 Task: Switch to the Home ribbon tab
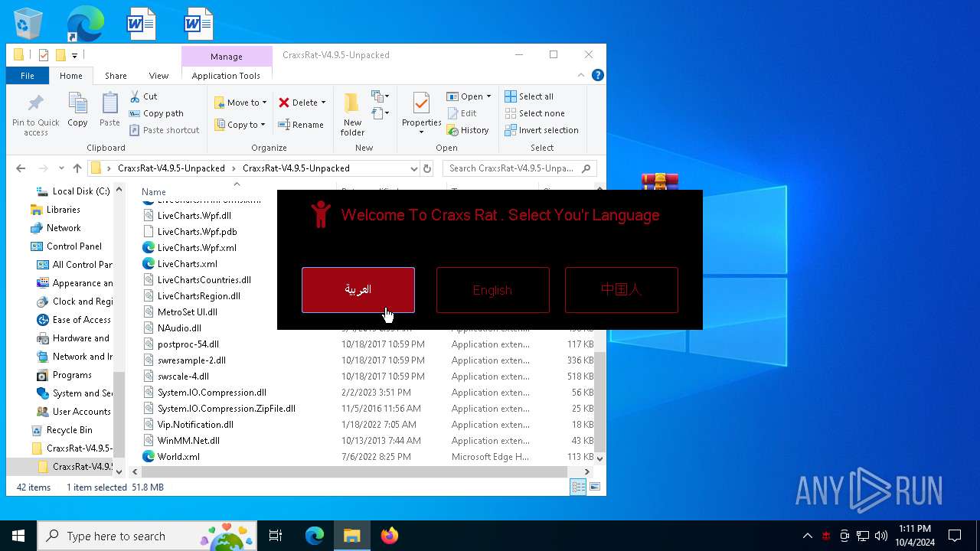71,76
